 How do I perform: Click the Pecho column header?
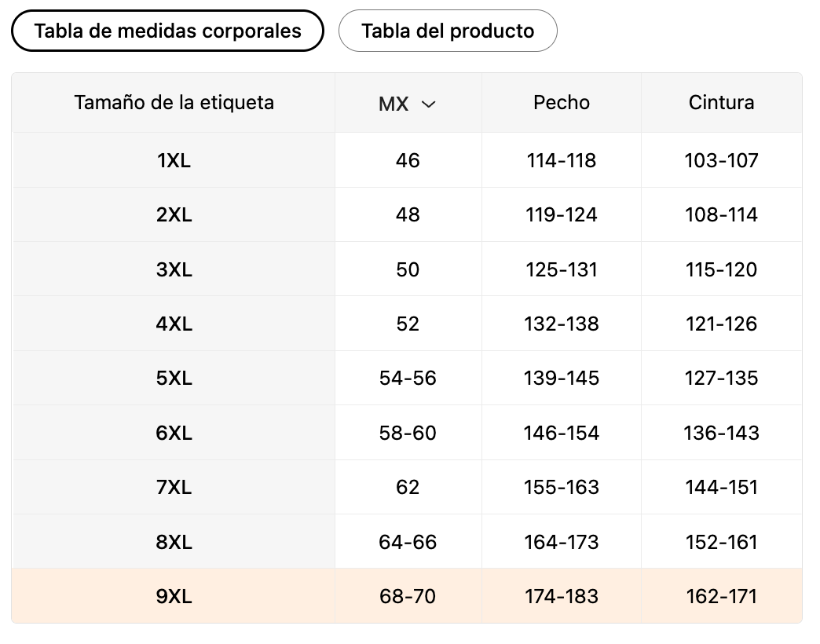562,103
